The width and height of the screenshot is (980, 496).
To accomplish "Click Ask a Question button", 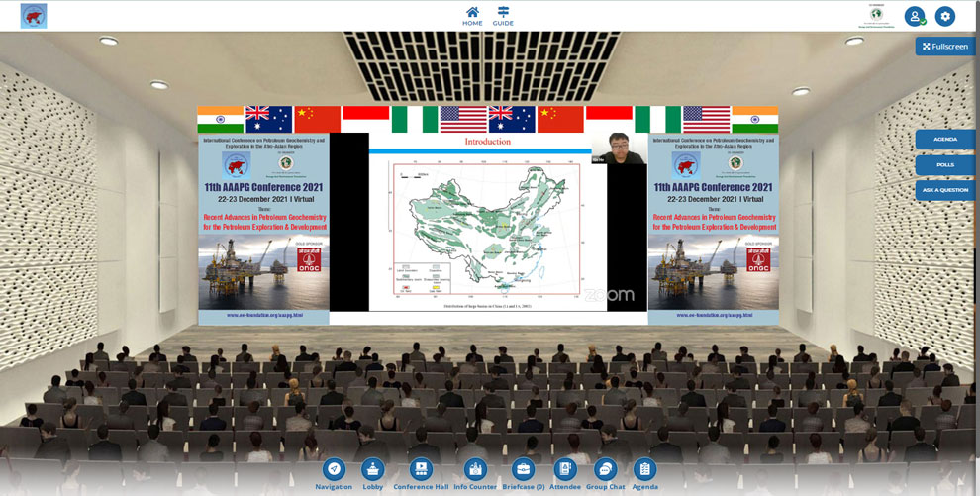I will click(x=945, y=190).
